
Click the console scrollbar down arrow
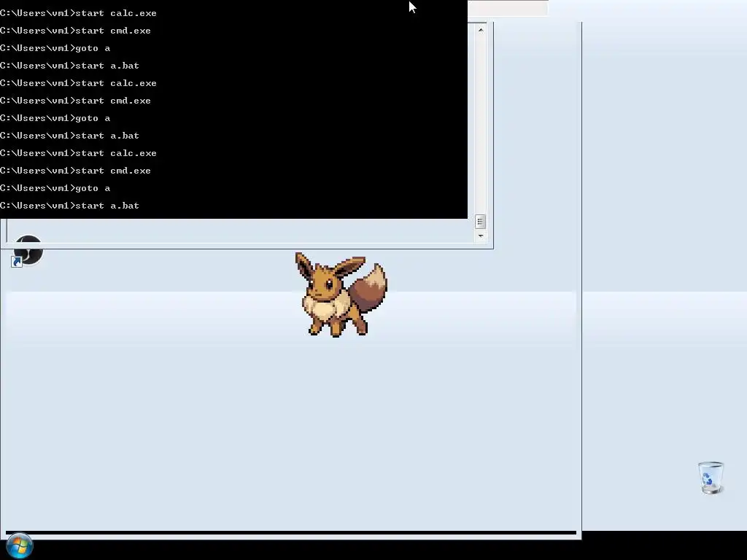481,236
